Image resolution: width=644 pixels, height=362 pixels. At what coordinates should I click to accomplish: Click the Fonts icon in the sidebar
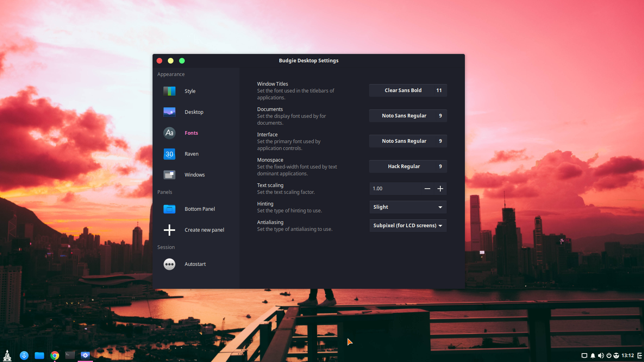[169, 133]
